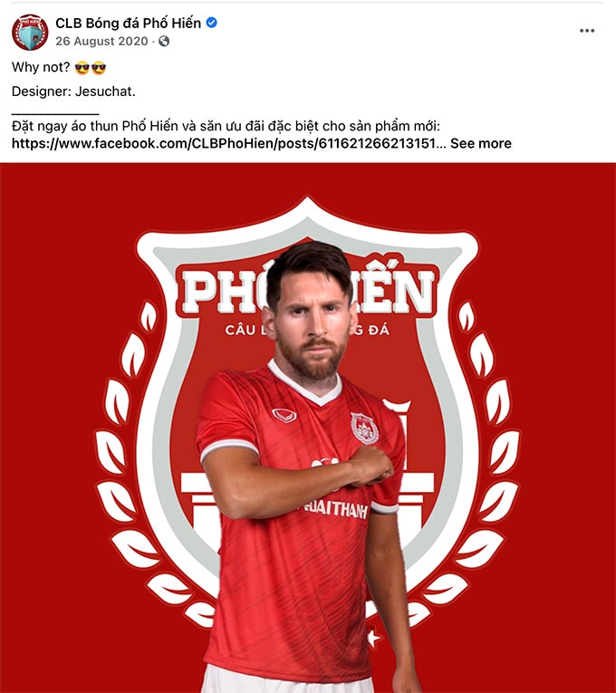
Task: Click the Grand Sport logo on the jersey
Action: (284, 416)
